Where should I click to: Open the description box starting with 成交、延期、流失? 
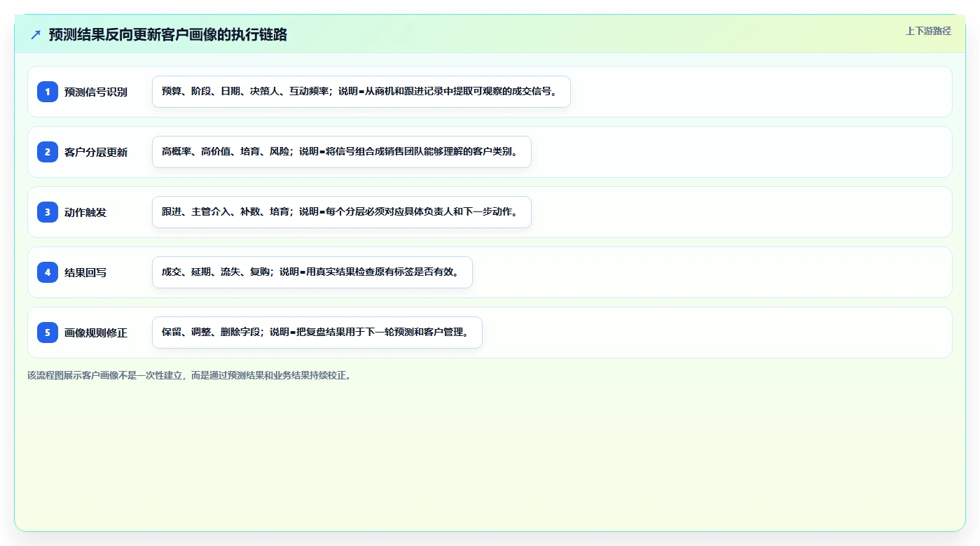312,272
